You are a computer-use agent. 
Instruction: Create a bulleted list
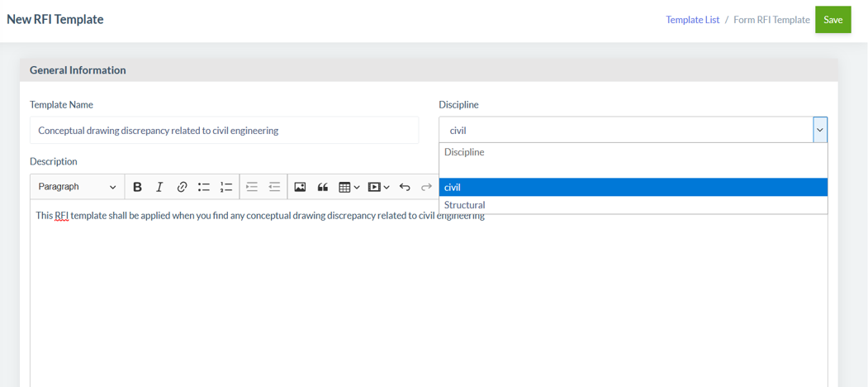204,187
